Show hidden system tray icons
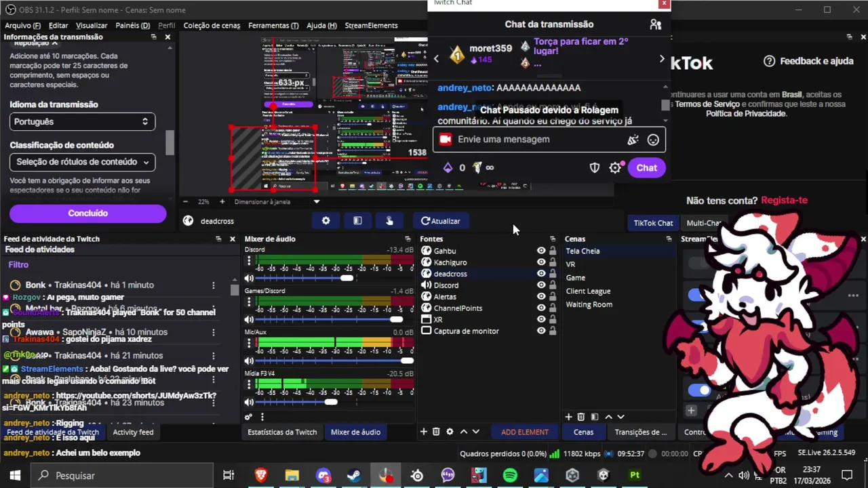Image resolution: width=868 pixels, height=488 pixels. point(728,476)
